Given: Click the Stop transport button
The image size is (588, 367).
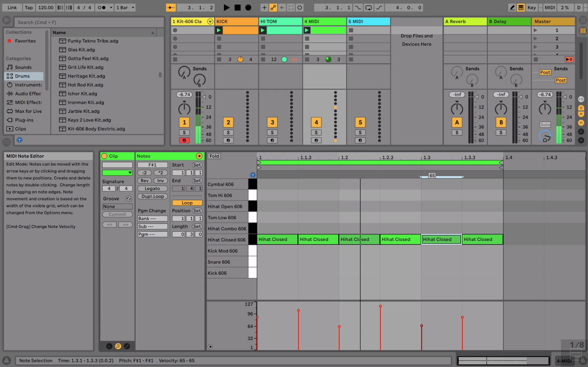Looking at the screenshot, I should (x=237, y=7).
